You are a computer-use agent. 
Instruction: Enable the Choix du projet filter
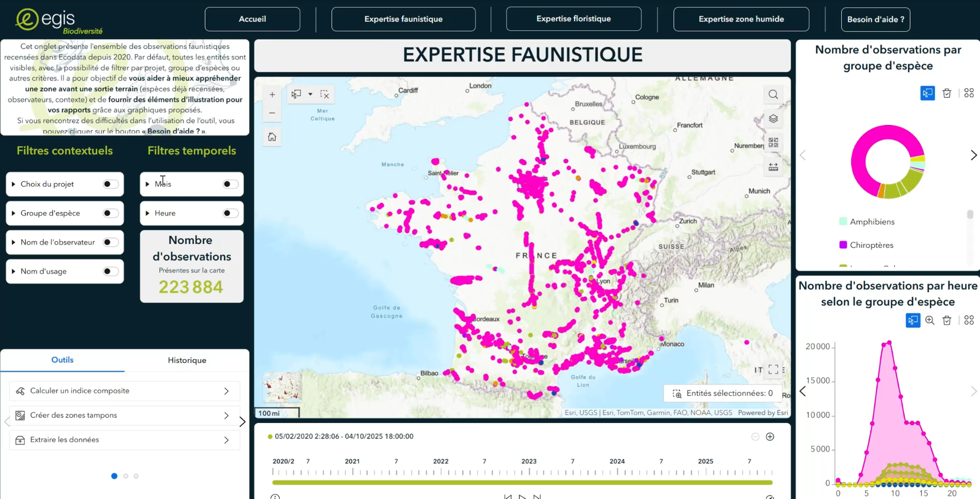pos(111,184)
